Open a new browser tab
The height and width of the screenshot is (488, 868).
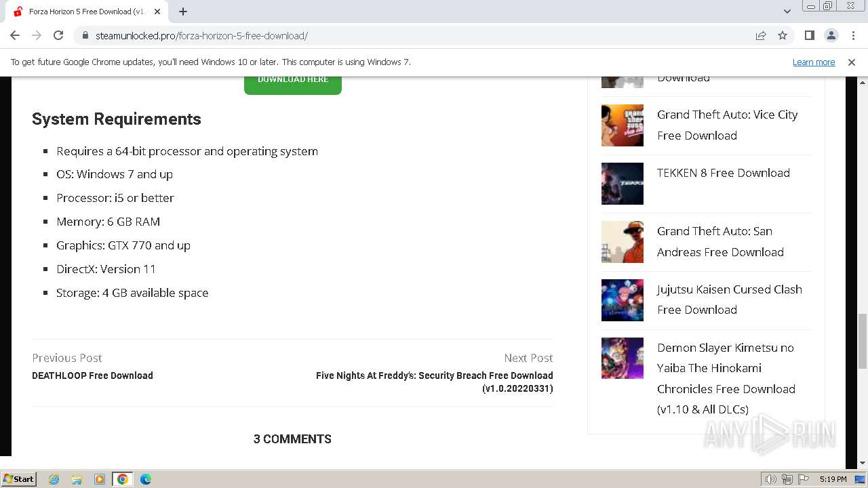183,12
